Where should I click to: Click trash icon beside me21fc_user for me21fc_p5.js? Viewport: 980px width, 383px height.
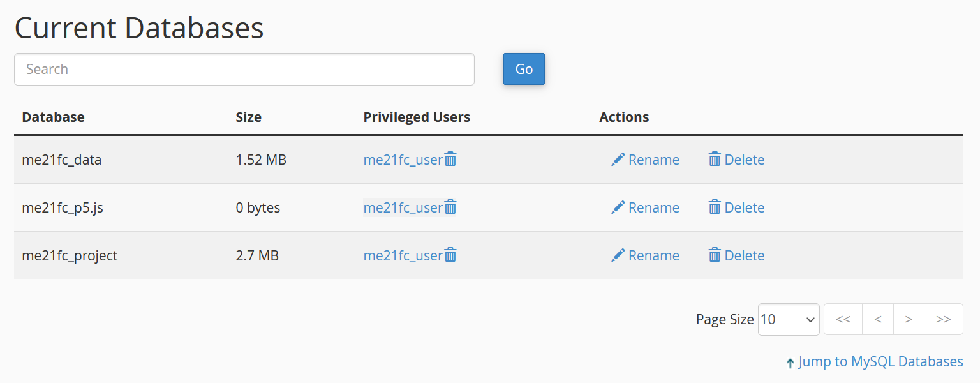450,207
